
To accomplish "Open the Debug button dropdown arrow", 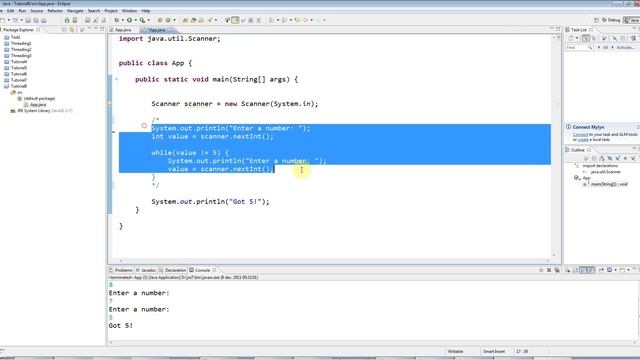I will [123, 20].
